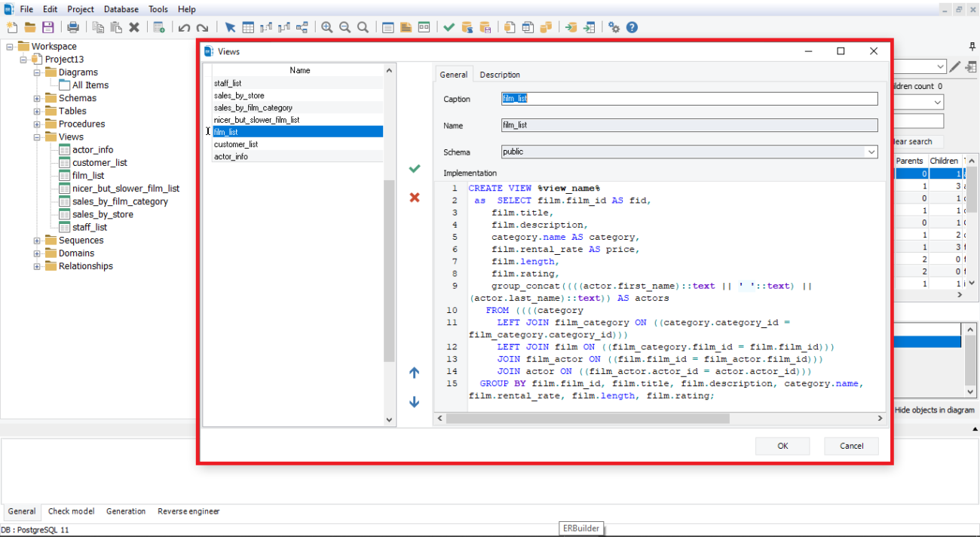
Task: Expand the Sequences tree node
Action: (38, 241)
